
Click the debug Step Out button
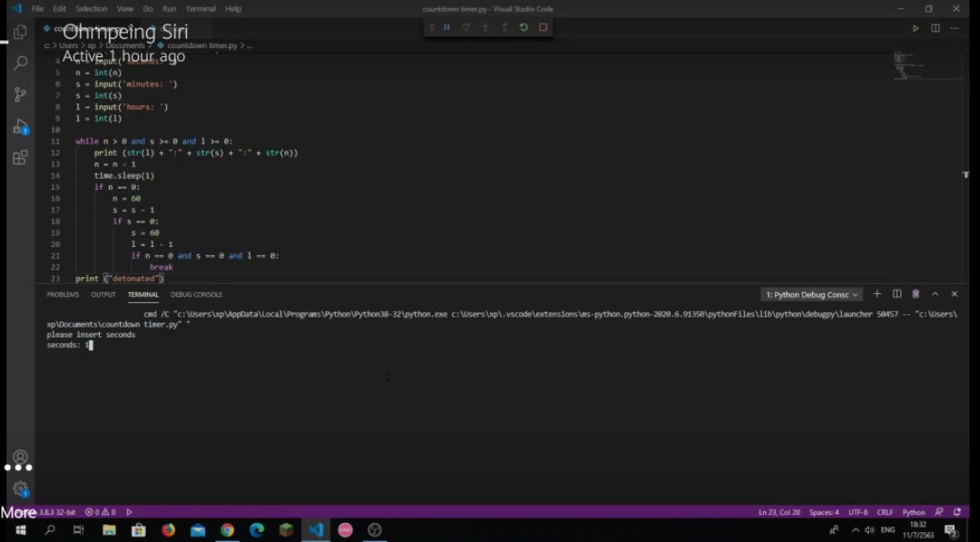point(505,27)
